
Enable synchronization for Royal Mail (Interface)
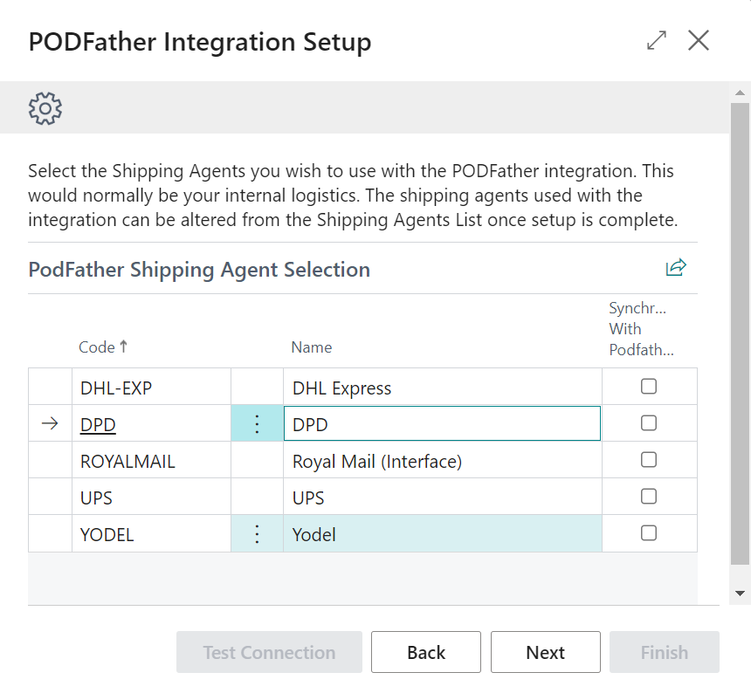point(649,460)
